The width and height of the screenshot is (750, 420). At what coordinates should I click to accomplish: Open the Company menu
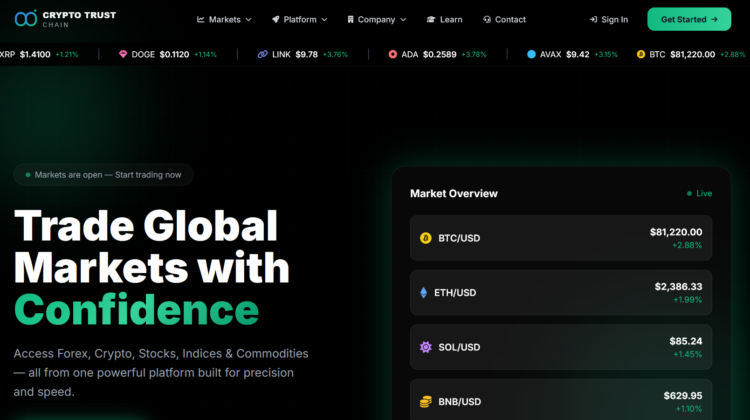[x=376, y=20]
